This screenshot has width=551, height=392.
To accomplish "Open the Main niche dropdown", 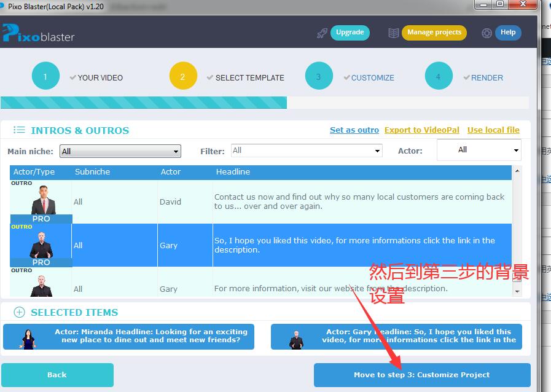I will coord(120,151).
